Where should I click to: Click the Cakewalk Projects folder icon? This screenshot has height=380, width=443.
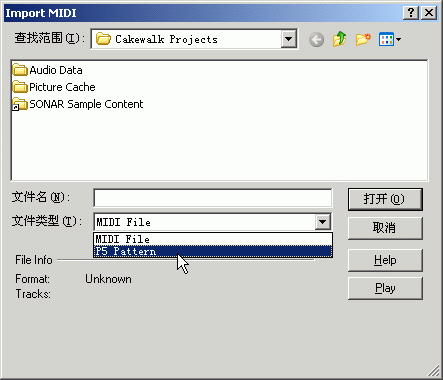tap(103, 39)
